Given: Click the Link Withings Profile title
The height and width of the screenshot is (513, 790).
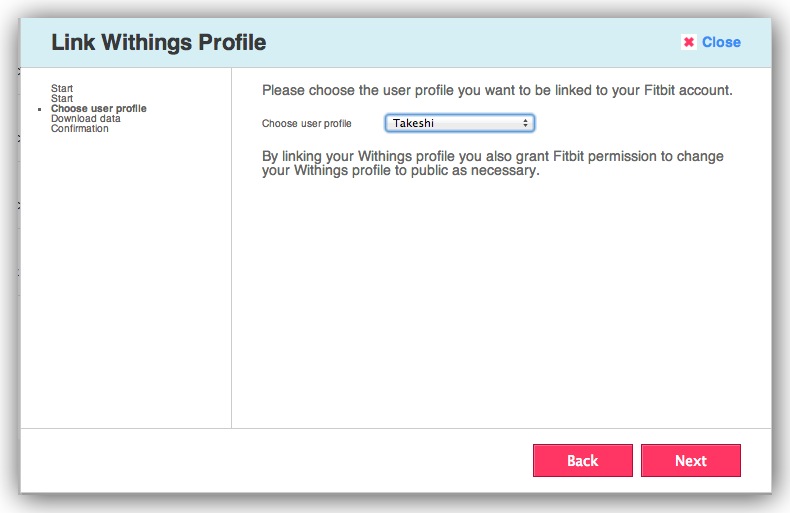Looking at the screenshot, I should [158, 43].
